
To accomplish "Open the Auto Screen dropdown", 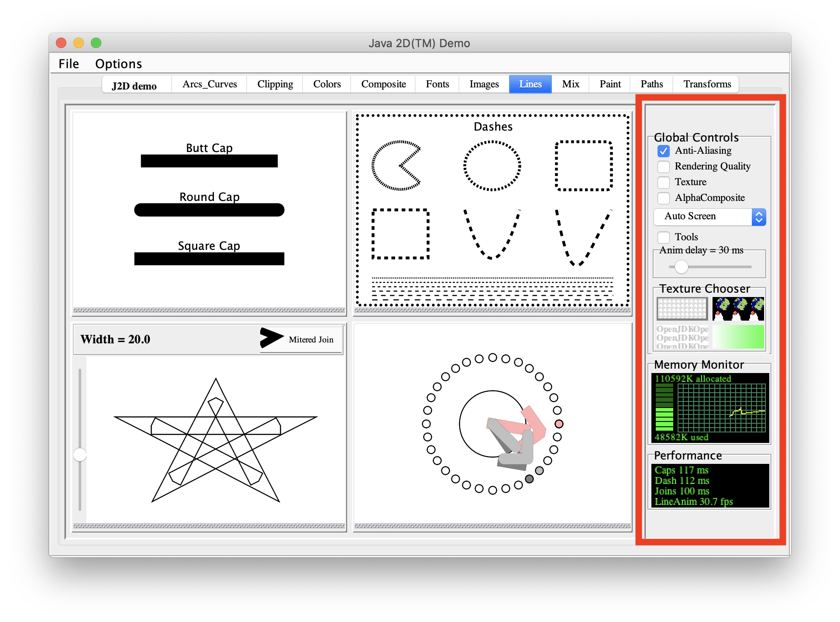I will click(709, 217).
